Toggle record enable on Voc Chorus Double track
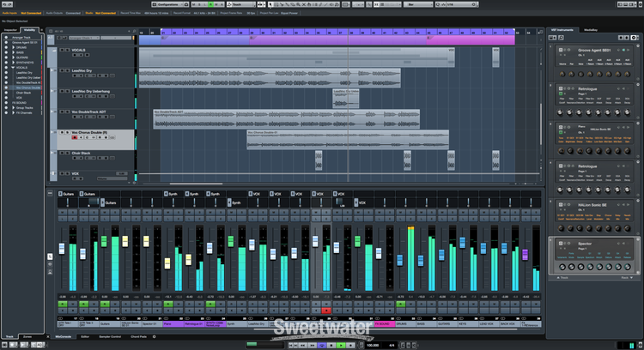 point(75,137)
